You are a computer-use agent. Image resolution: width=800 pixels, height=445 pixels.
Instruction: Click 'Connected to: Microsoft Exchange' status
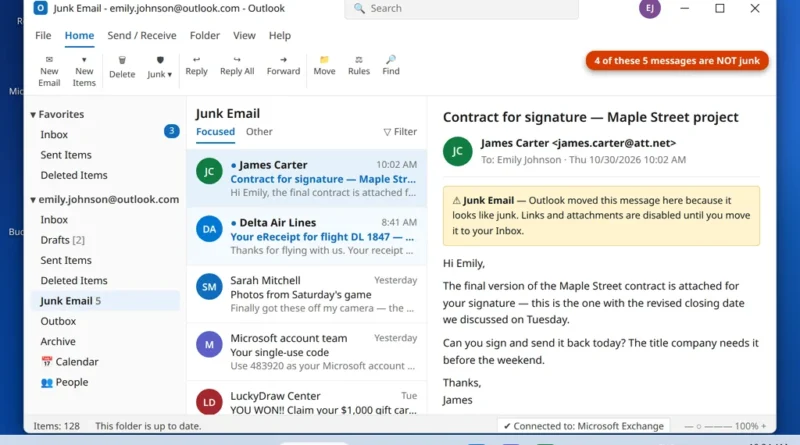[x=583, y=426]
